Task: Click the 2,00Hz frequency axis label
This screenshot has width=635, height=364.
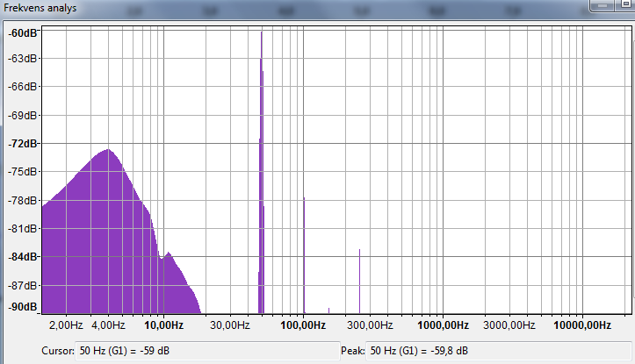Action: coord(65,325)
